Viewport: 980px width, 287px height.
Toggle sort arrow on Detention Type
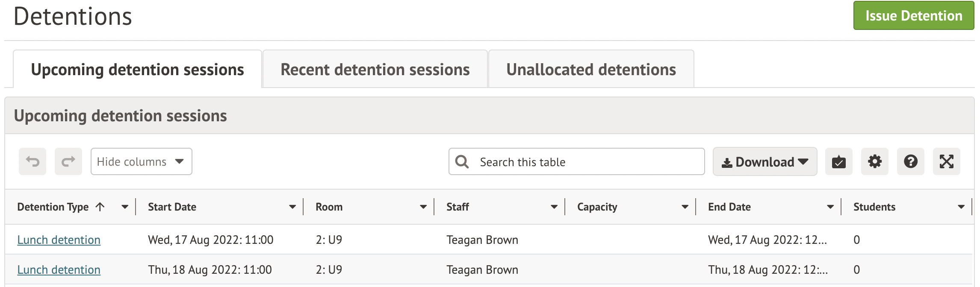point(100,207)
